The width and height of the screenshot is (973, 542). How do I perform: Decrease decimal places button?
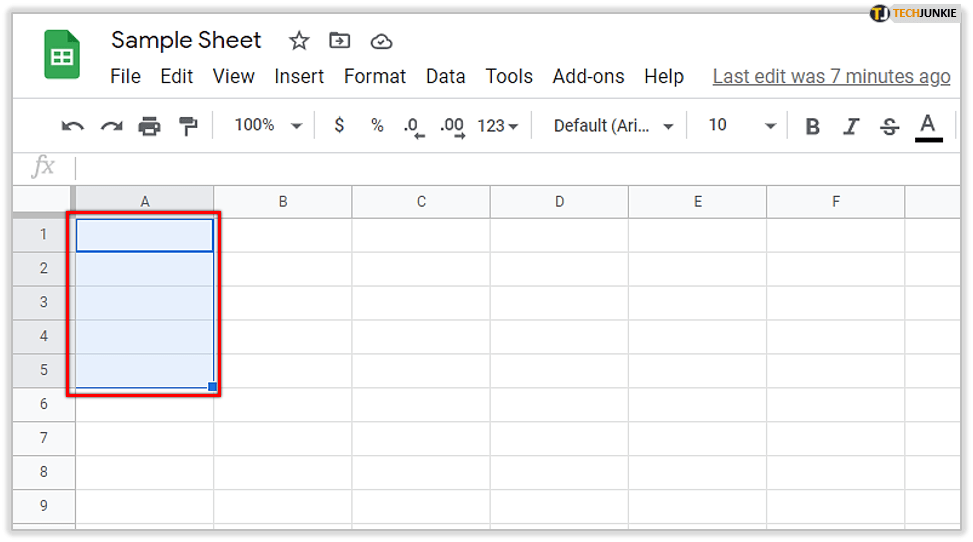(x=413, y=126)
